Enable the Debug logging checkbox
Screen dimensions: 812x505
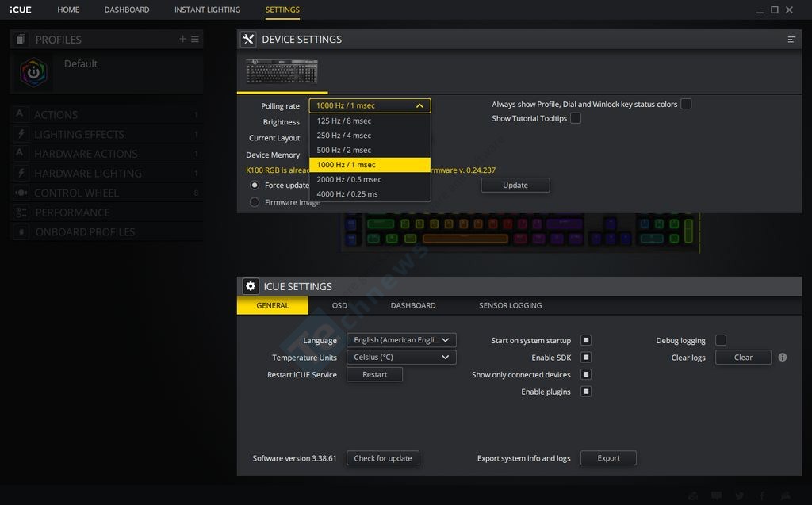pyautogui.click(x=721, y=340)
